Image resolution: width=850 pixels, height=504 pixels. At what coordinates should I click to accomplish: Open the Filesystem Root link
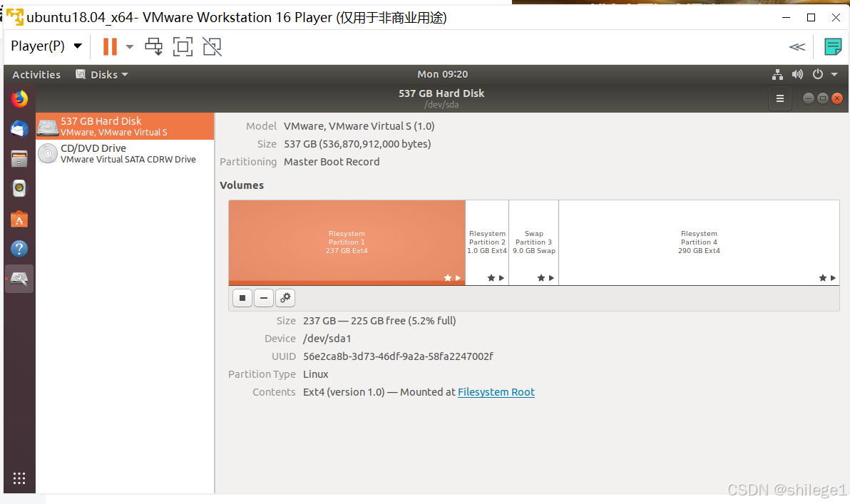click(x=496, y=392)
